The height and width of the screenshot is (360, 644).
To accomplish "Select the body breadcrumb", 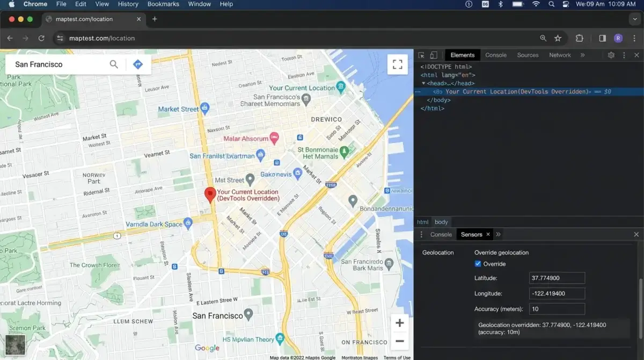I will [441, 222].
